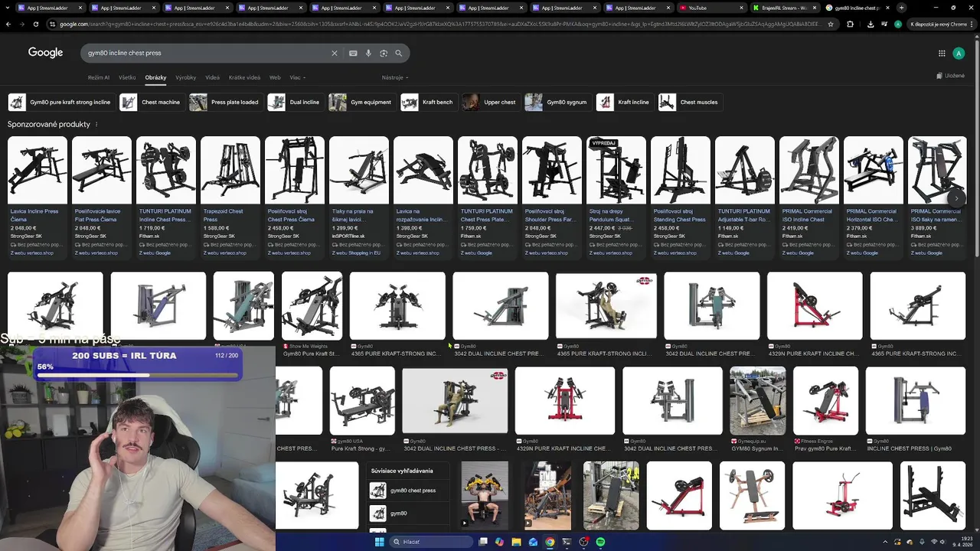Open Google Lens image search

click(x=384, y=54)
